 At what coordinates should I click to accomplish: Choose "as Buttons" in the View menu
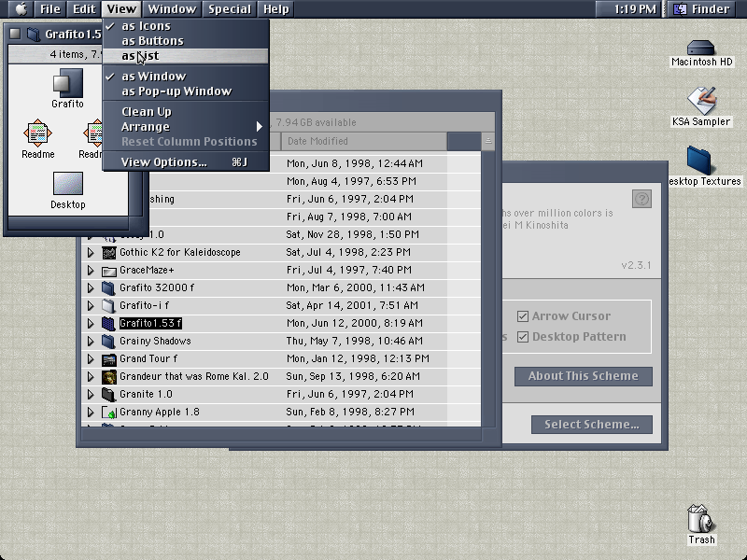(x=186, y=41)
